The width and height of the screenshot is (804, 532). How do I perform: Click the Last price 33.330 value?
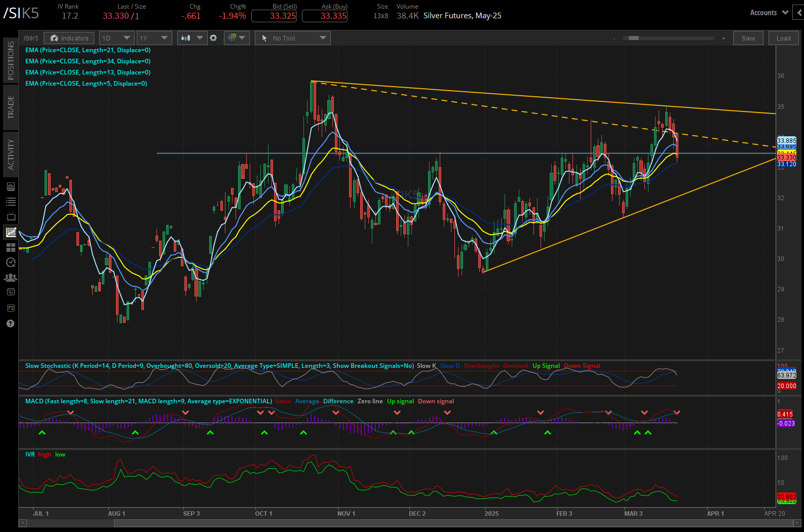pyautogui.click(x=116, y=16)
